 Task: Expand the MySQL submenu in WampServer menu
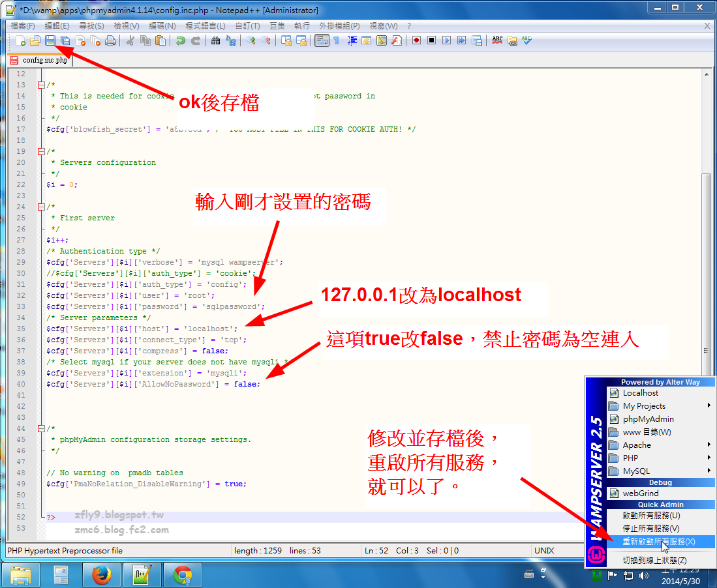pos(661,471)
